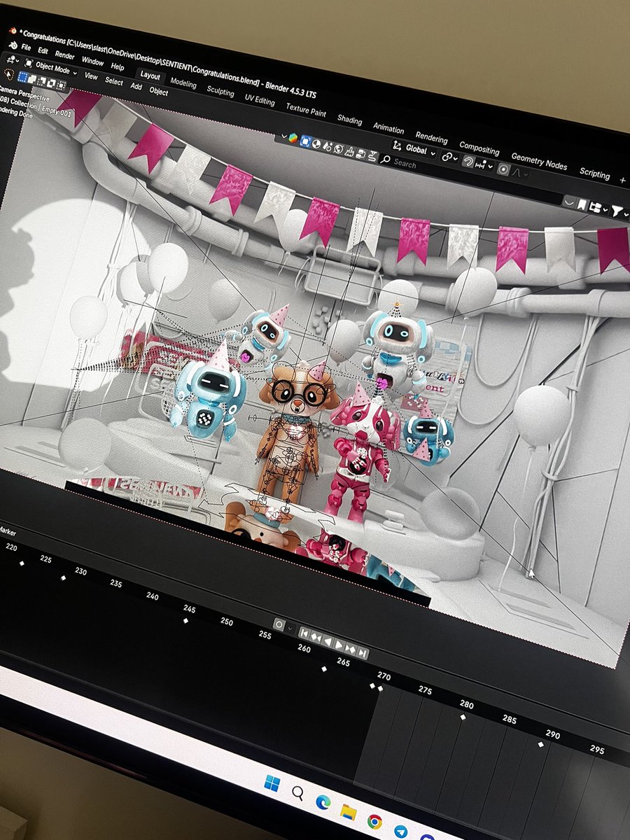Jump to the timeline end frame
Image resolution: width=630 pixels, height=840 pixels.
coord(363,653)
